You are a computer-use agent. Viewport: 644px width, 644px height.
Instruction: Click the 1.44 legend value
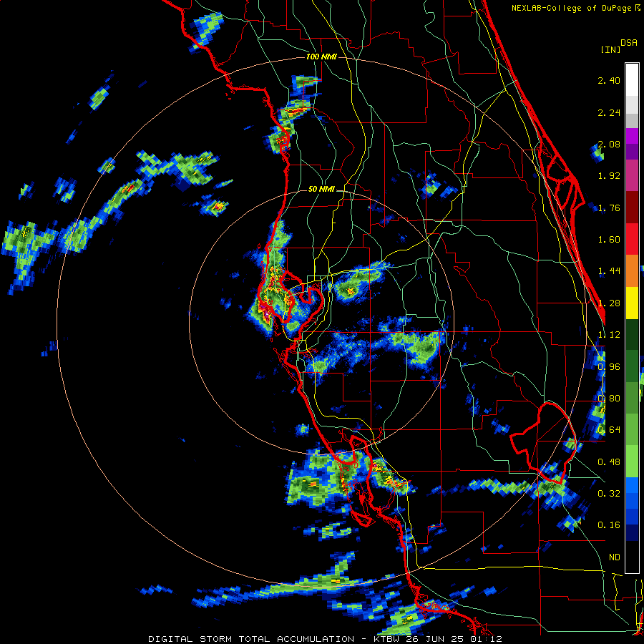(609, 271)
